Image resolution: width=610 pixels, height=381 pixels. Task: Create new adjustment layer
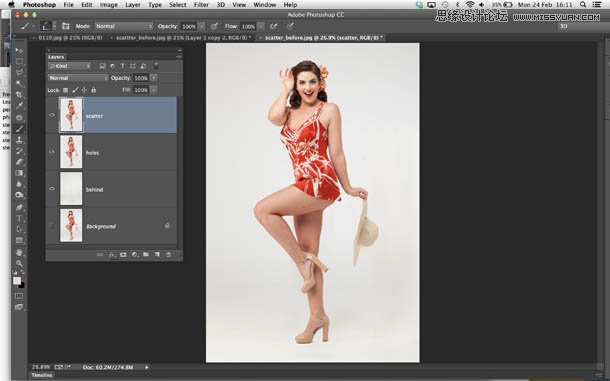[135, 255]
